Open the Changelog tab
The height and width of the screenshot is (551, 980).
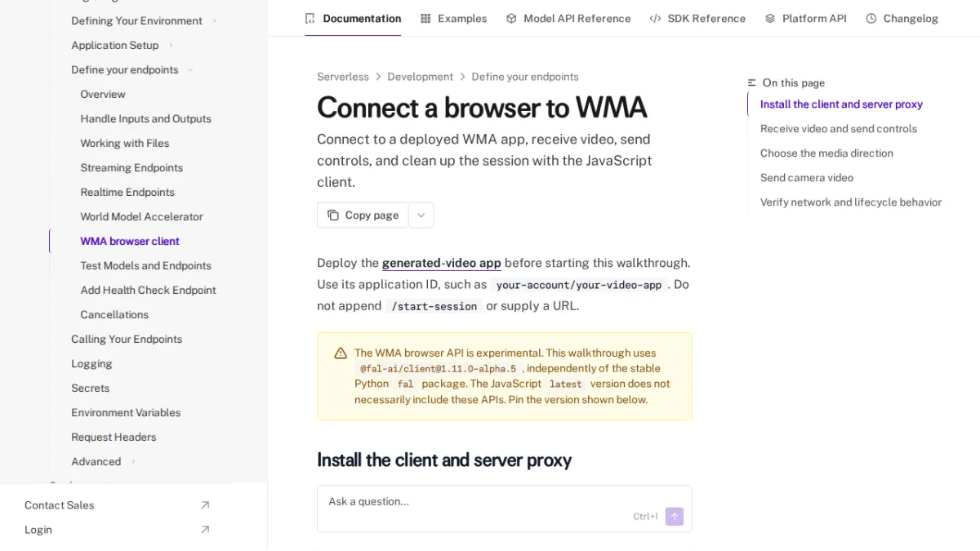tap(902, 18)
